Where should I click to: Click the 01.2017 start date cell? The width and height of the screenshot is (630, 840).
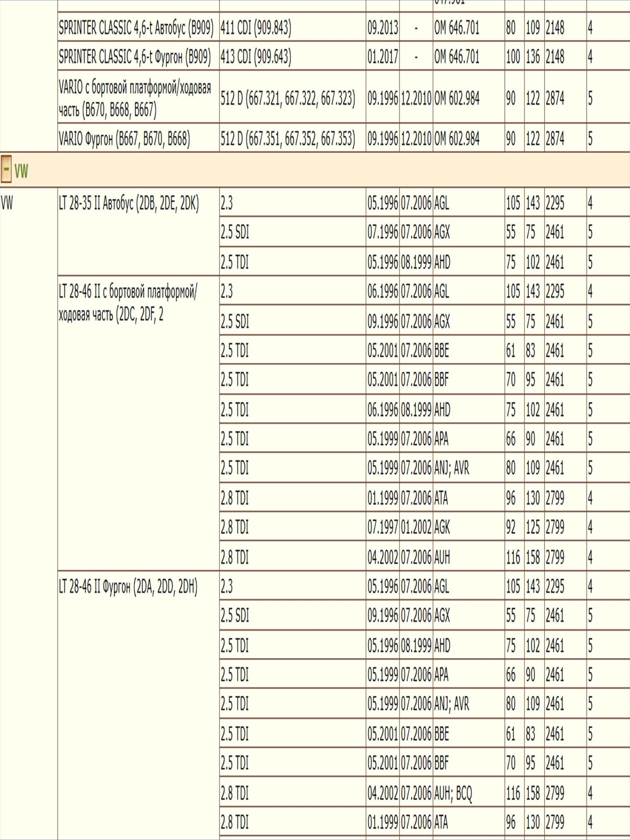(x=382, y=56)
